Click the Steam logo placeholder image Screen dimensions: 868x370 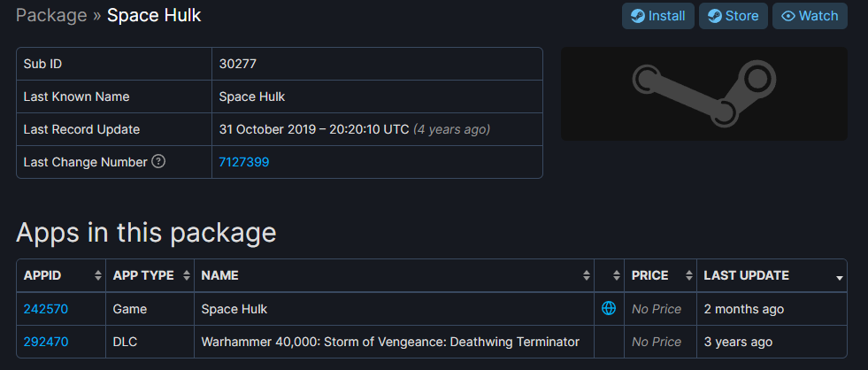pos(703,94)
